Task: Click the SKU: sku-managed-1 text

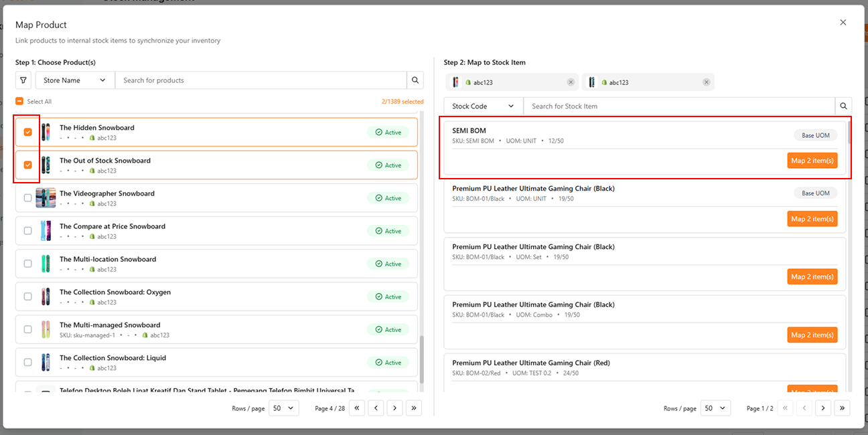Action: 87,335
